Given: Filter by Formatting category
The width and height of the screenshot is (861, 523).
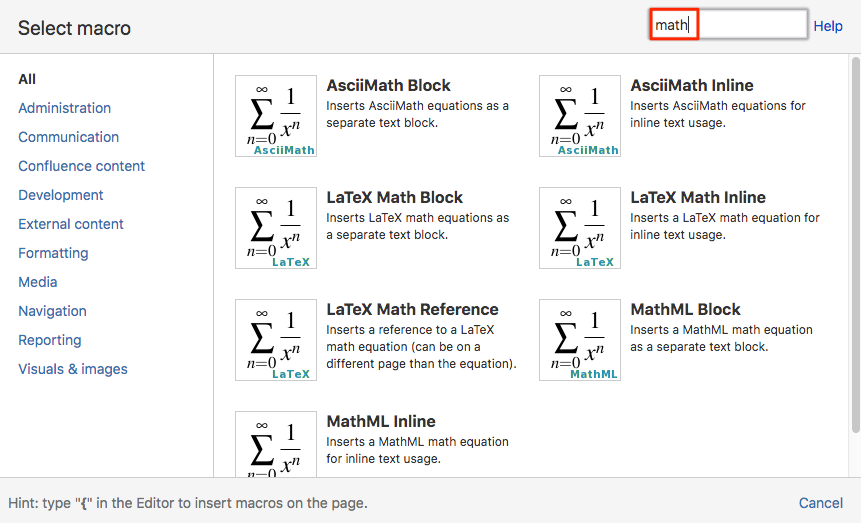Looking at the screenshot, I should (53, 253).
